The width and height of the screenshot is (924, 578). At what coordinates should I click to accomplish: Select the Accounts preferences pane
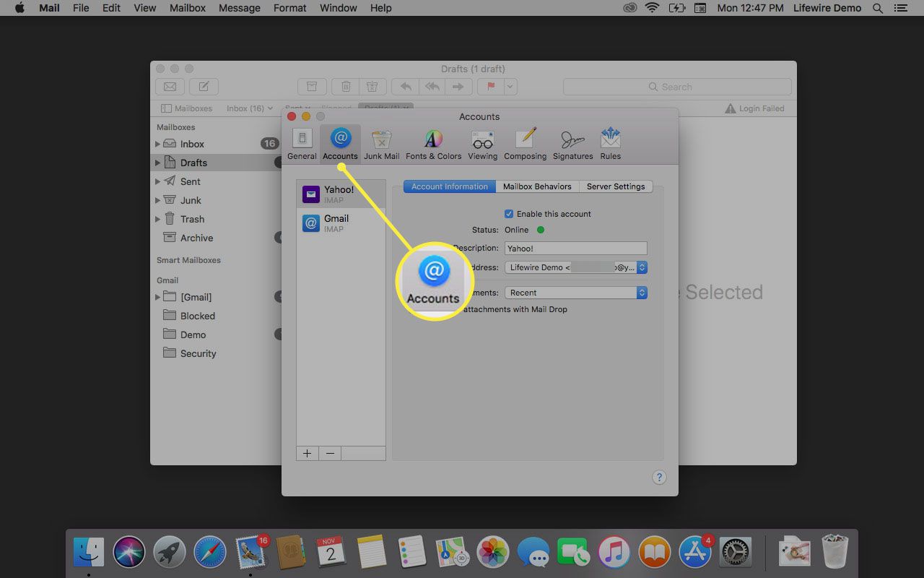point(340,144)
